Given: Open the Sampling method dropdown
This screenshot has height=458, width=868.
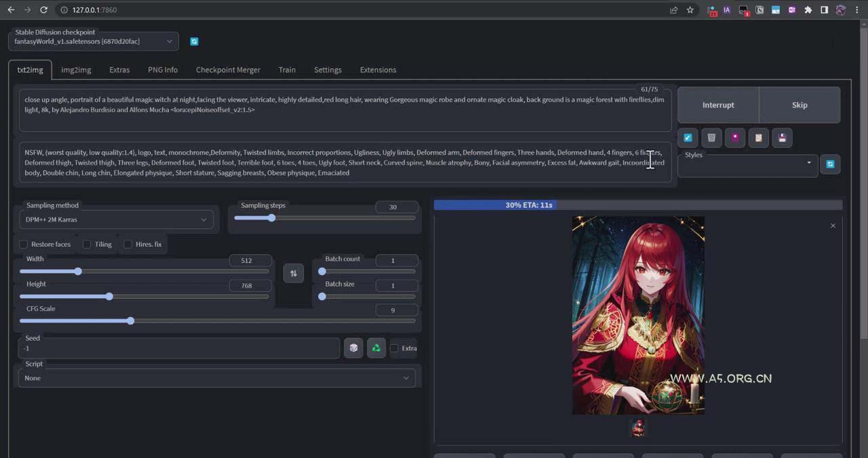Looking at the screenshot, I should [x=116, y=220].
